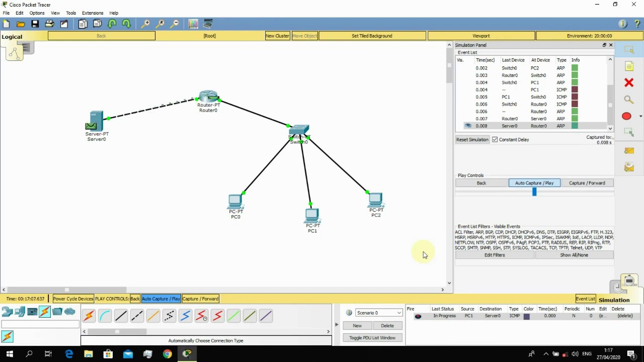The image size is (644, 362).
Task: Save the network with floppy icon
Action: pos(35,24)
